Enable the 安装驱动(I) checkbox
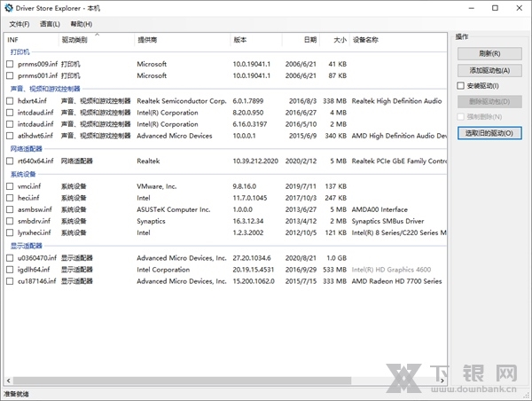This screenshot has height=401, width=532. (x=460, y=85)
